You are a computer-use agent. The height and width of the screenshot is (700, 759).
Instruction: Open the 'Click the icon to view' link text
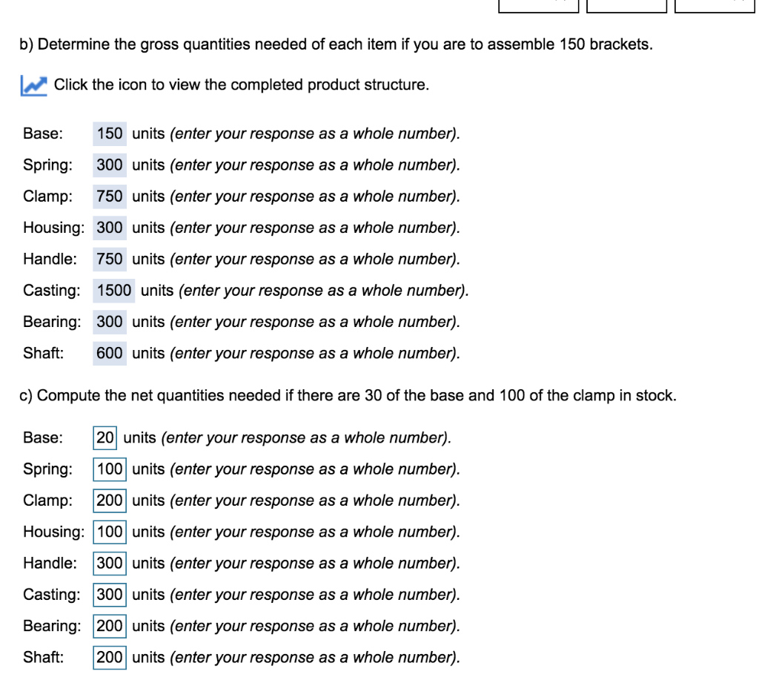(242, 85)
